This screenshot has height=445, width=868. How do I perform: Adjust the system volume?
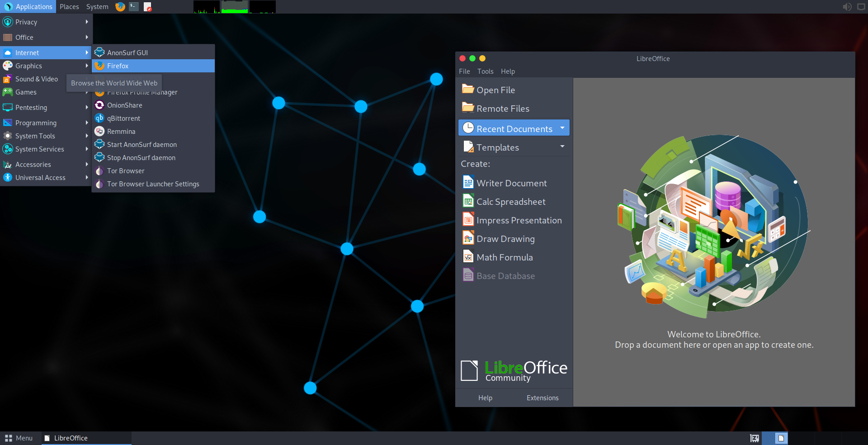(x=846, y=6)
